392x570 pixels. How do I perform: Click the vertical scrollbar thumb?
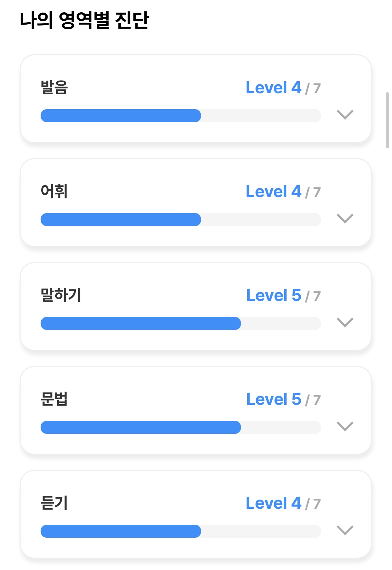pyautogui.click(x=387, y=120)
